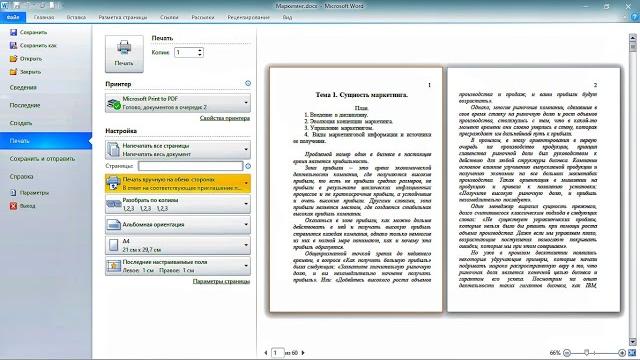Open the collate copies dropdown
The height and width of the screenshot is (360, 640).
click(178, 204)
